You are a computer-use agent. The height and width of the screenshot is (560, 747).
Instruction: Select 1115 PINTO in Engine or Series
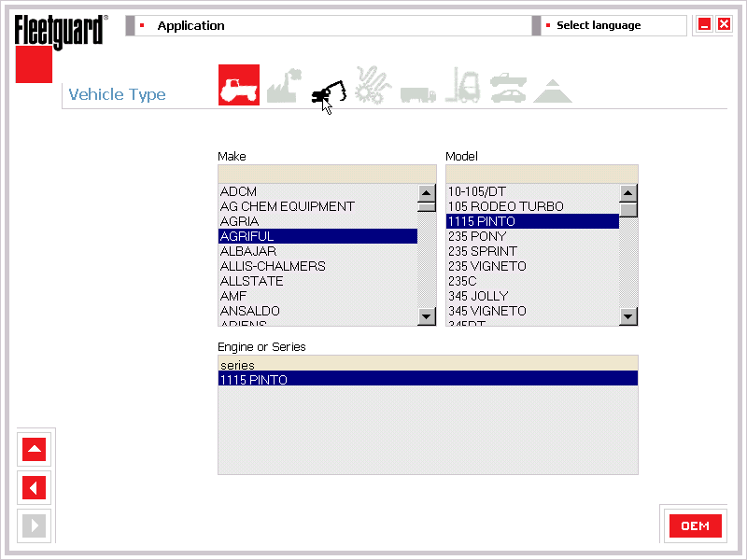click(x=428, y=380)
